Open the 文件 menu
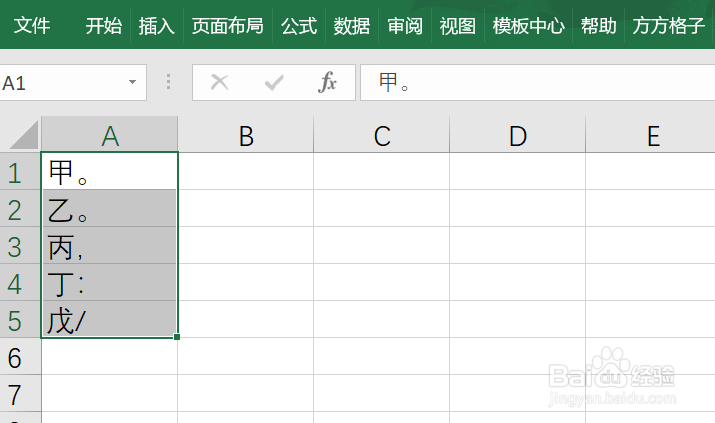This screenshot has height=423, width=715. pos(31,25)
